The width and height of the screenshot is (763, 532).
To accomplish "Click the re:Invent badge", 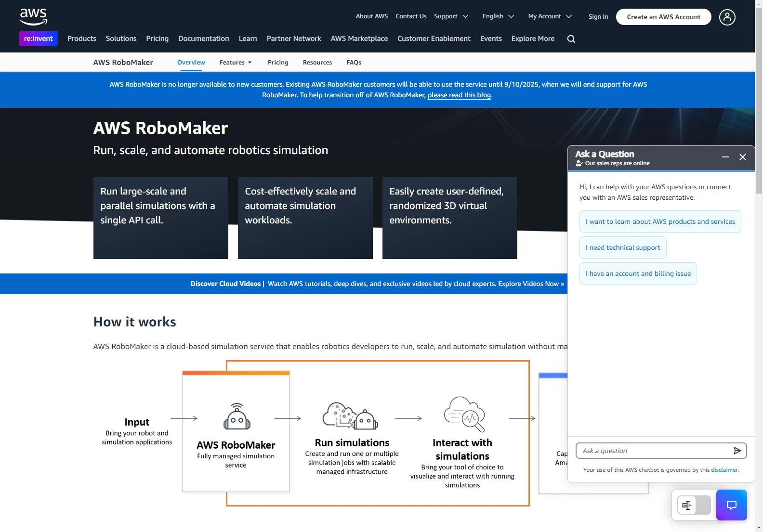I will click(39, 39).
